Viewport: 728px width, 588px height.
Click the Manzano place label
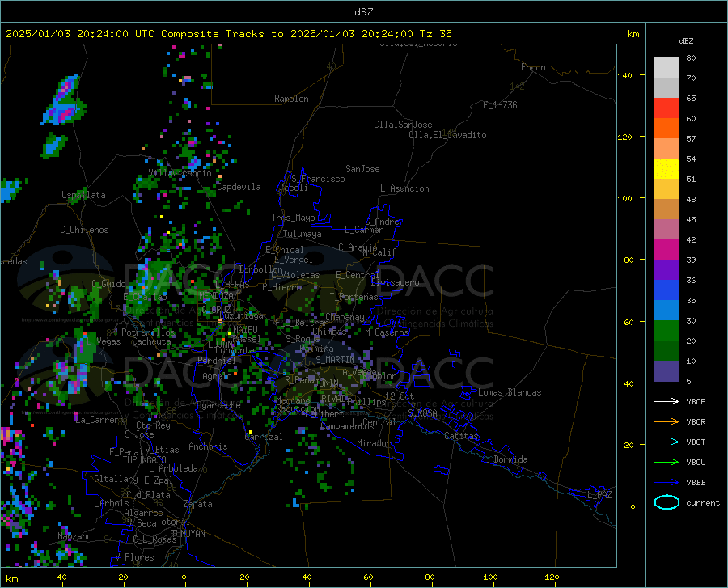74,536
